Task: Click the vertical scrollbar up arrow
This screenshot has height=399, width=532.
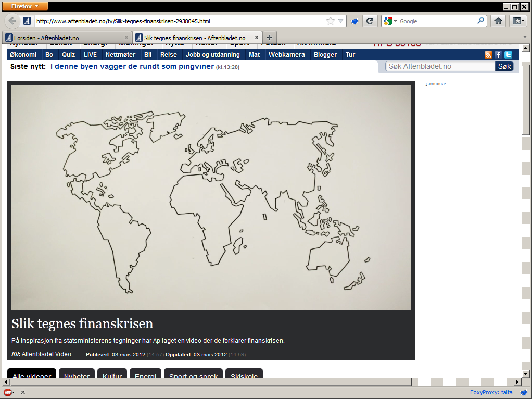Action: (526, 48)
